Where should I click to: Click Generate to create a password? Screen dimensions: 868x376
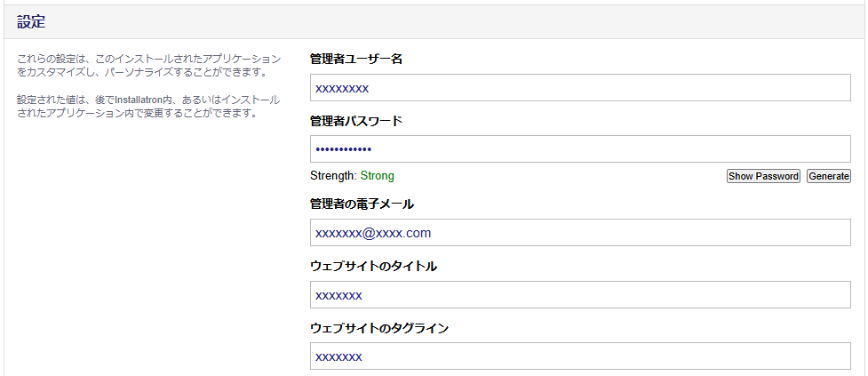[829, 176]
